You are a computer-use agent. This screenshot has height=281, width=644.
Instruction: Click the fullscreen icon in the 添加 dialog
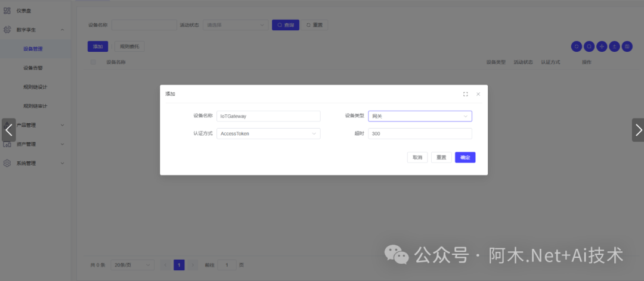(x=465, y=94)
